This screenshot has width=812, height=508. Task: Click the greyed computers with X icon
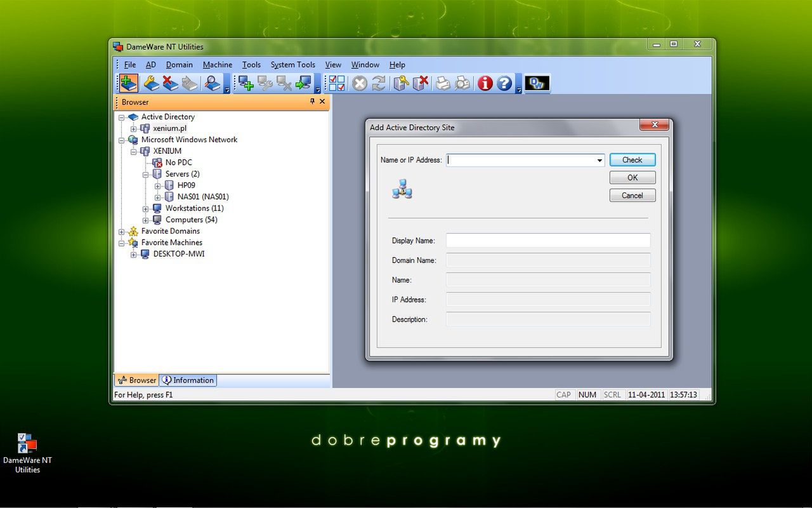(x=284, y=83)
